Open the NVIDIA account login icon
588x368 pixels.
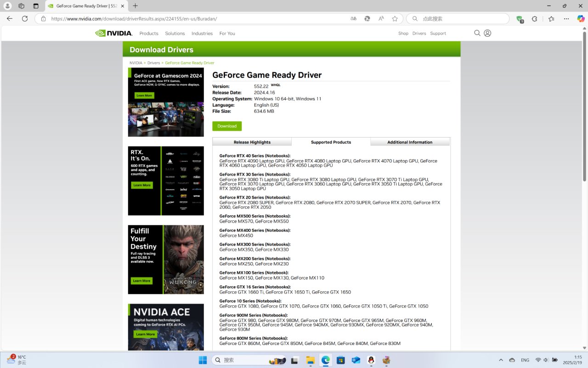(x=488, y=33)
